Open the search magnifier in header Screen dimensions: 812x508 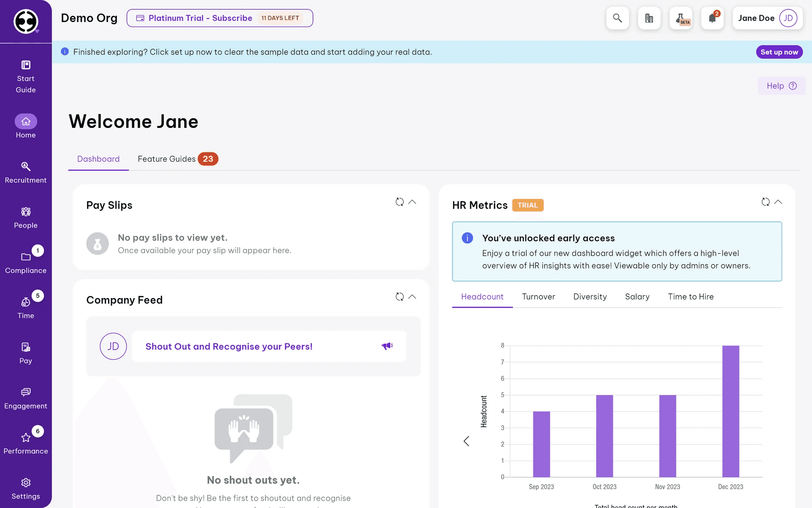point(617,18)
